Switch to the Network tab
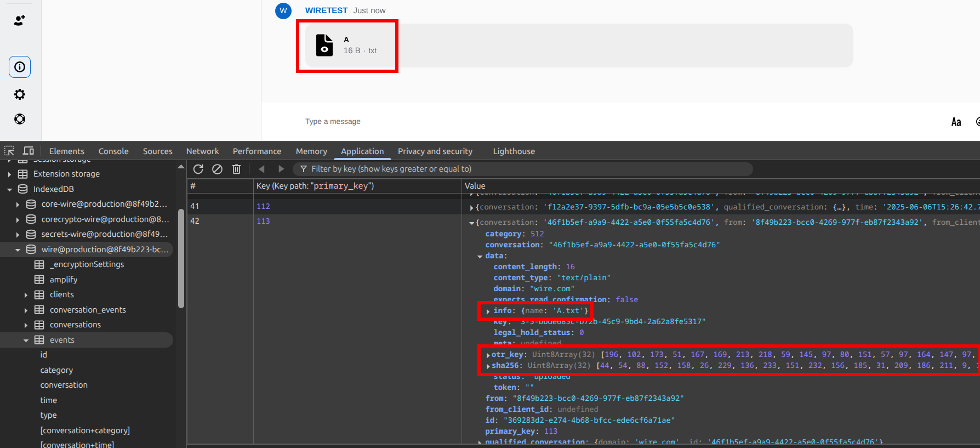Screen dimensions: 980x448 click(x=202, y=151)
